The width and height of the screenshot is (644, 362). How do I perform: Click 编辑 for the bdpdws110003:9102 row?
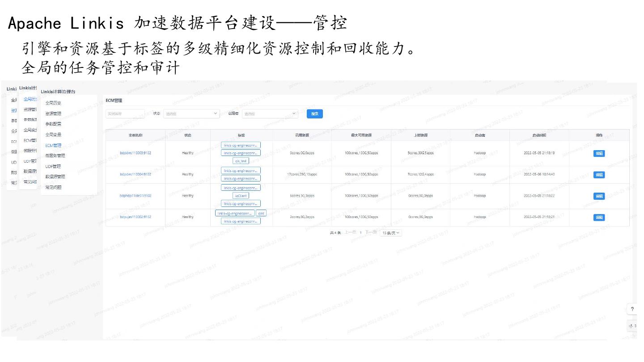(x=599, y=153)
